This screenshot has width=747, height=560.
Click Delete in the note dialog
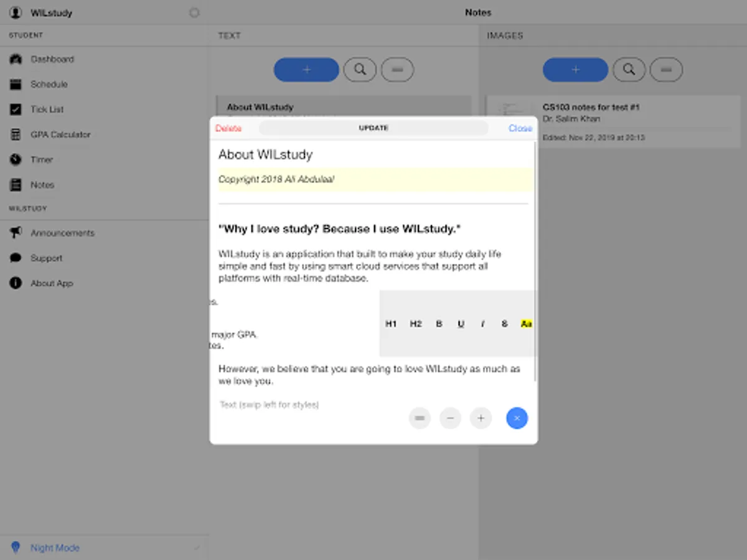tap(228, 128)
